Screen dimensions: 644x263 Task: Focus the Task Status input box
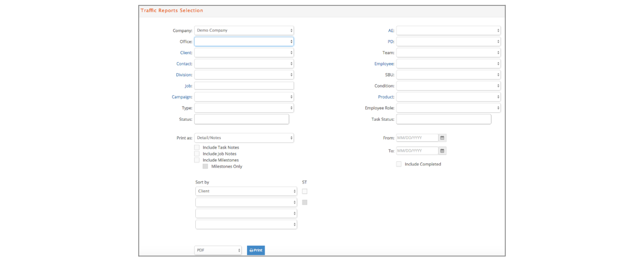pyautogui.click(x=443, y=120)
